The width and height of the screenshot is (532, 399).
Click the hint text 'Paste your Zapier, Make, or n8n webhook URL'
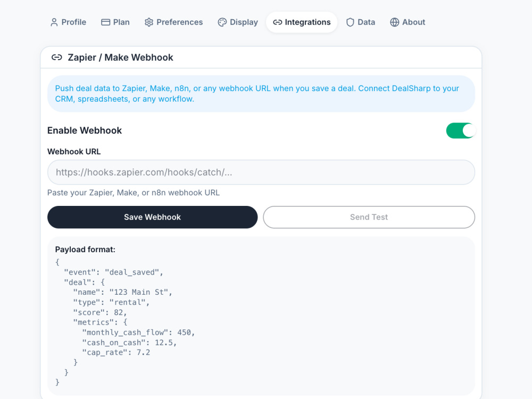pyautogui.click(x=134, y=193)
